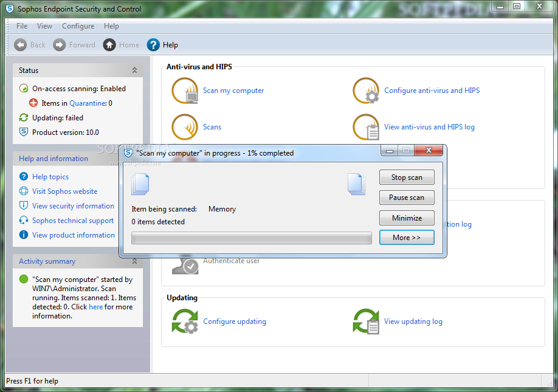Image resolution: width=558 pixels, height=392 pixels.
Task: Click the security information shield icon
Action: tap(24, 205)
